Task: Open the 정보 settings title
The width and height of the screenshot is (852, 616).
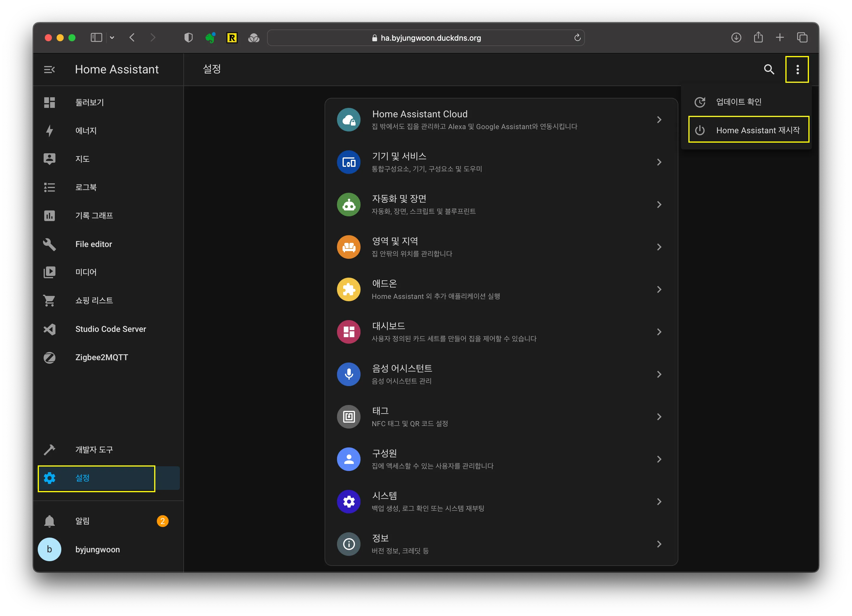Action: coord(380,538)
